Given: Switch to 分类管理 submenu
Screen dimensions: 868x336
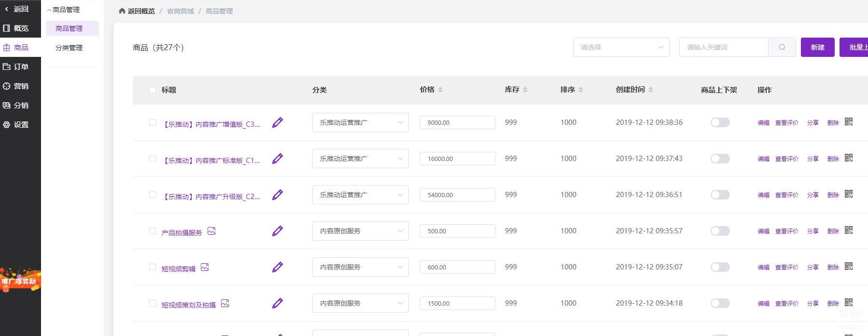Looking at the screenshot, I should (69, 48).
